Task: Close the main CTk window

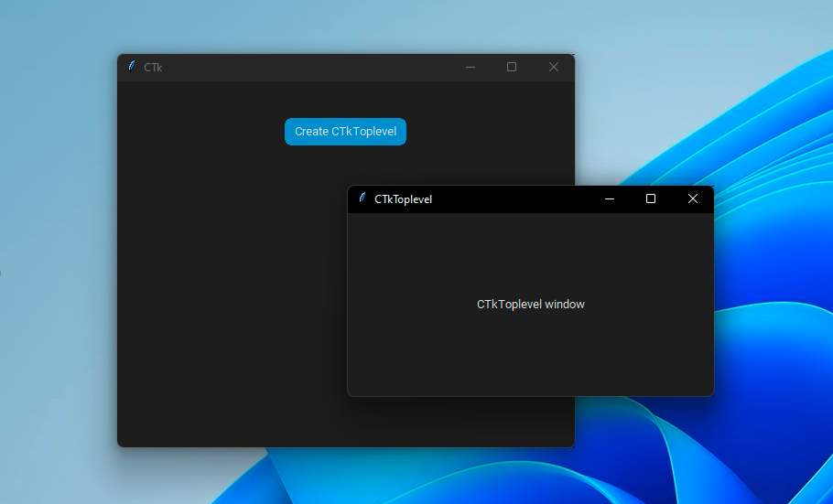Action: coord(554,67)
